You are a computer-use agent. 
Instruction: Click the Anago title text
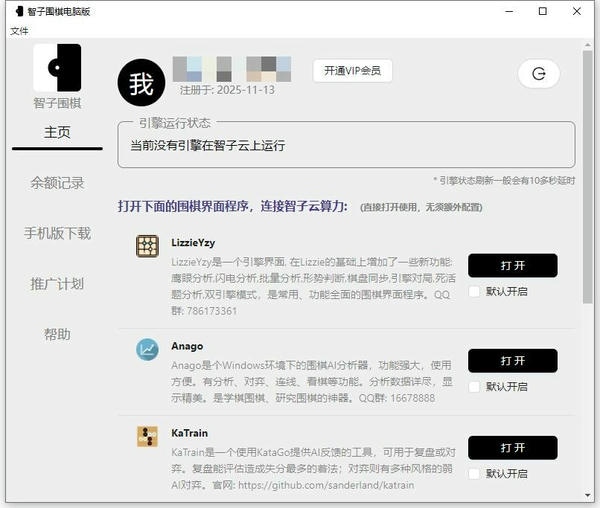pos(187,346)
